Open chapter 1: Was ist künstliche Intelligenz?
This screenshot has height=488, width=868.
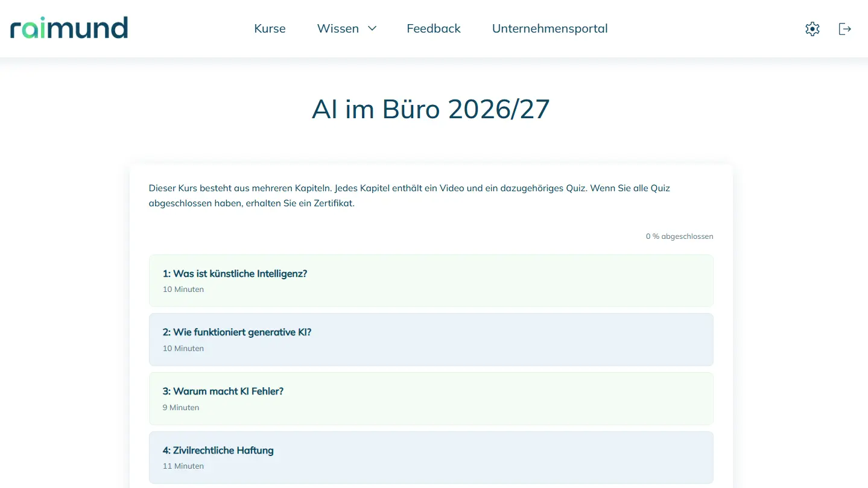coord(431,280)
